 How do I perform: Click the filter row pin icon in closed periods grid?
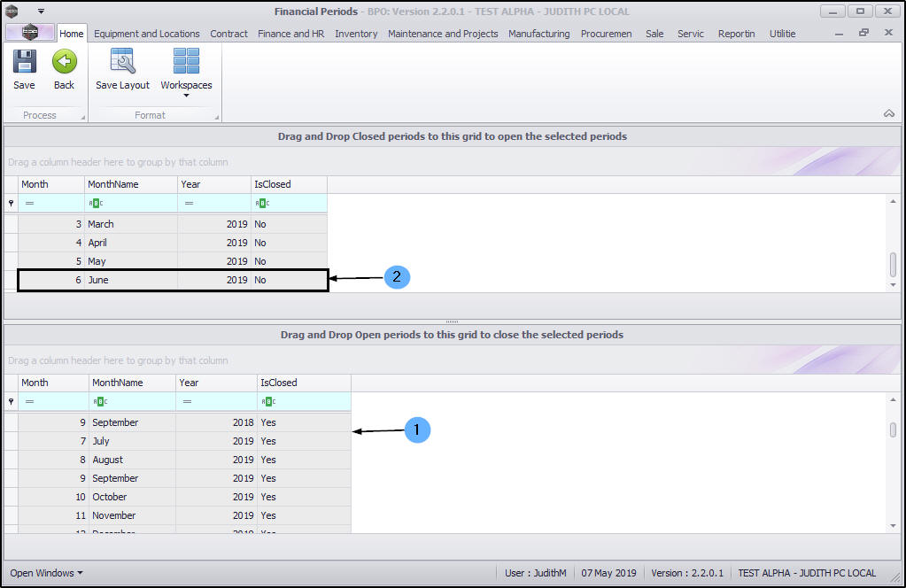coord(11,401)
